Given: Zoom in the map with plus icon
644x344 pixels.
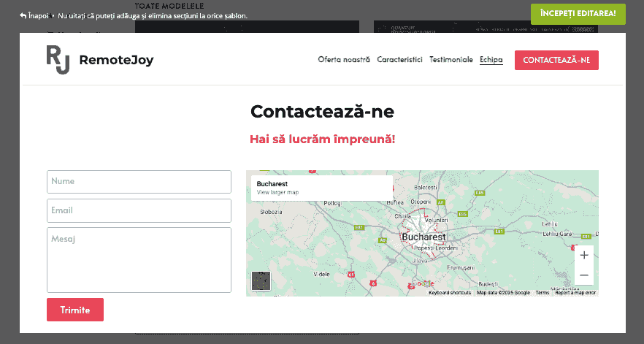Looking at the screenshot, I should [584, 255].
